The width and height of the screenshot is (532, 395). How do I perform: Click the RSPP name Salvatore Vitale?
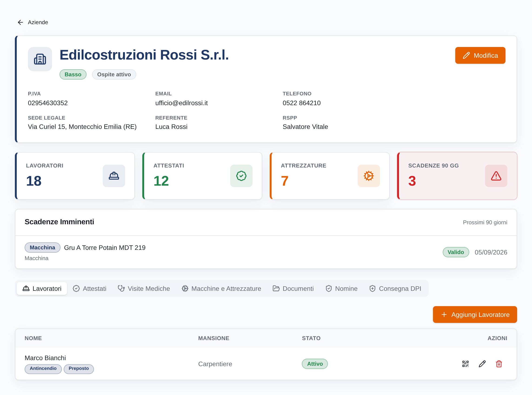[305, 127]
